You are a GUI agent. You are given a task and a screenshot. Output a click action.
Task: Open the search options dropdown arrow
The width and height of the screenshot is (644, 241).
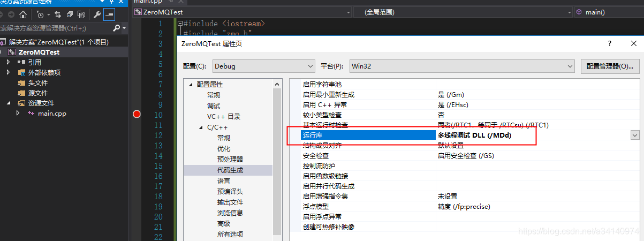[124, 28]
